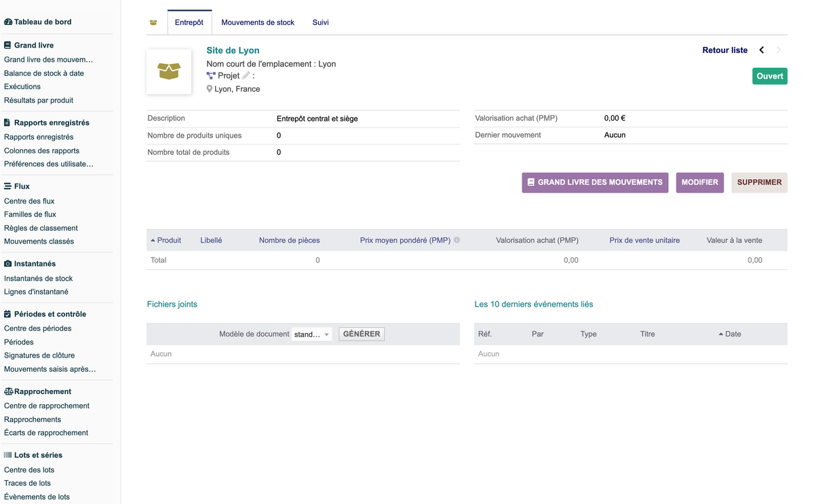Open the Mouvements de stock tab
This screenshot has width=814, height=504.
(258, 22)
